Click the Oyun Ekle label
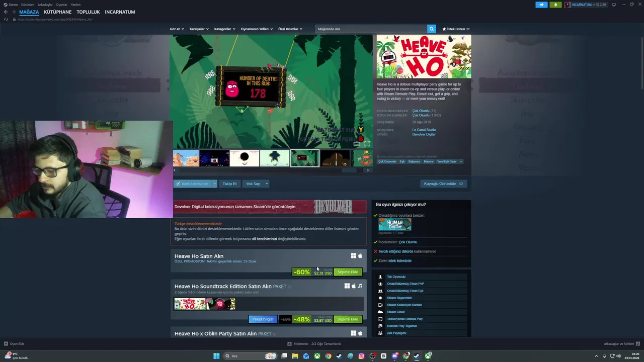Image resolution: width=644 pixels, height=362 pixels. point(17,344)
